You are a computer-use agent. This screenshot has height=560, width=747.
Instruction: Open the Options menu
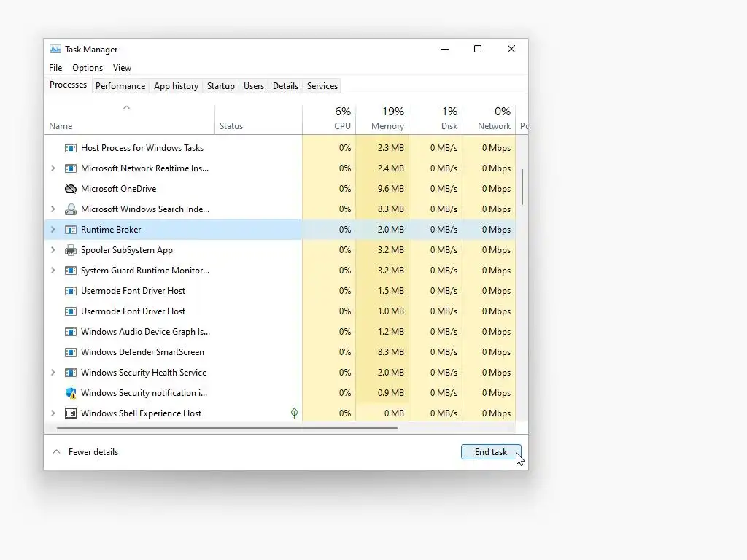(x=88, y=68)
